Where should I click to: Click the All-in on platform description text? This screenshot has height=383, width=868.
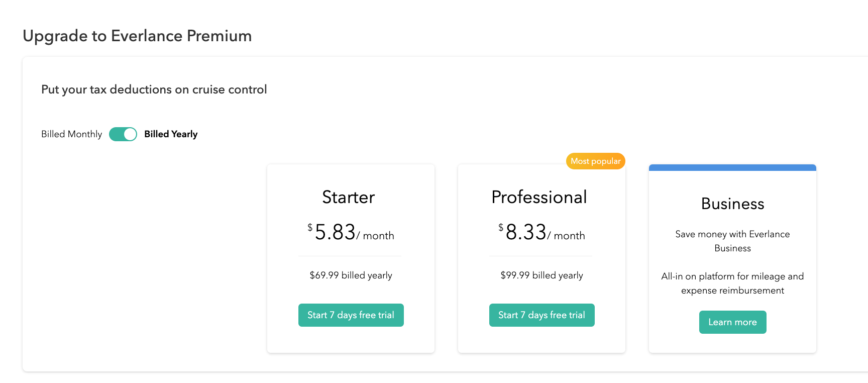(x=732, y=283)
